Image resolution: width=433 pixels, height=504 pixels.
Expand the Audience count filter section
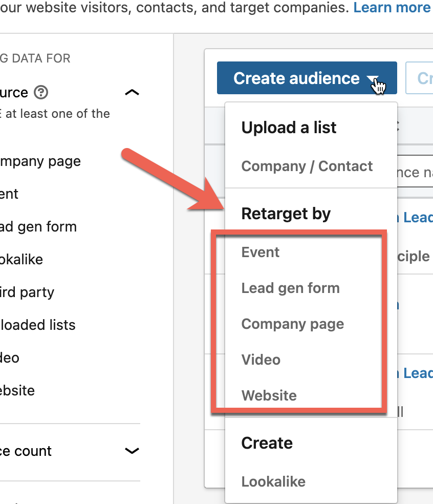(132, 451)
